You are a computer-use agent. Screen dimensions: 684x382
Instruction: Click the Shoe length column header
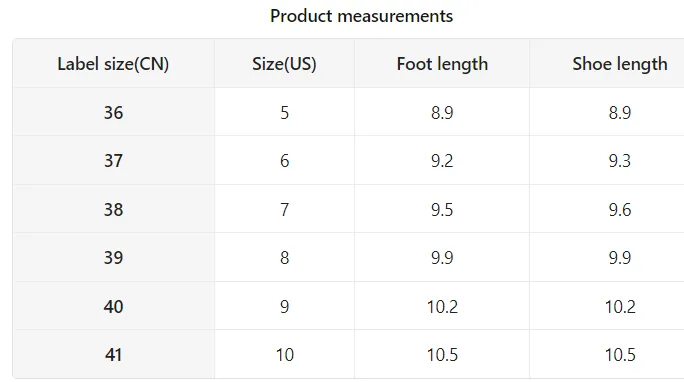(x=607, y=64)
